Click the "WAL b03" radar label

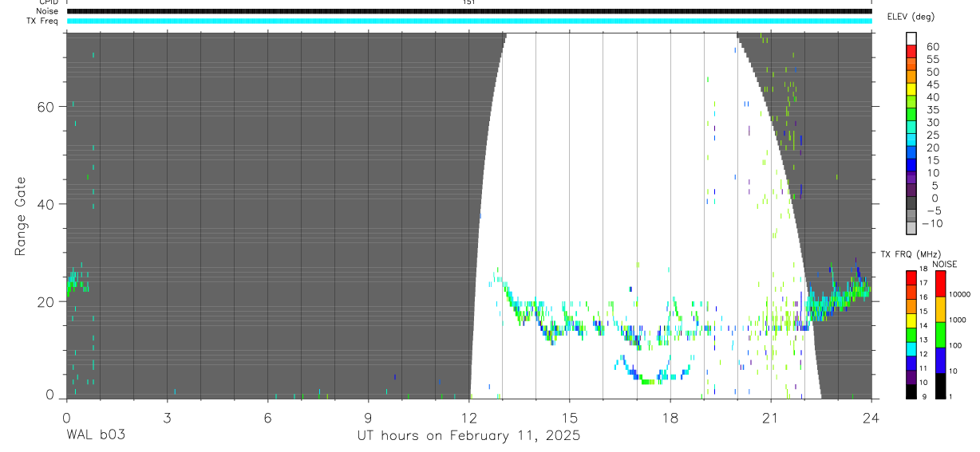click(x=95, y=436)
